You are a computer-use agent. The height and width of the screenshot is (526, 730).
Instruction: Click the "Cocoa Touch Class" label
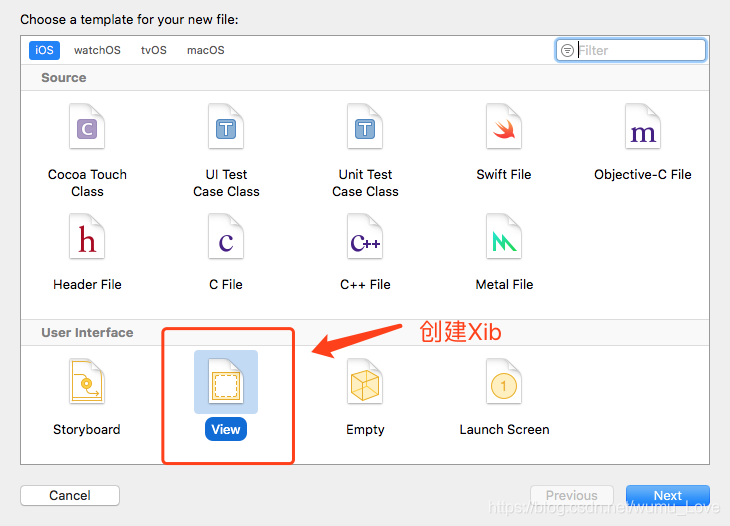click(x=87, y=183)
